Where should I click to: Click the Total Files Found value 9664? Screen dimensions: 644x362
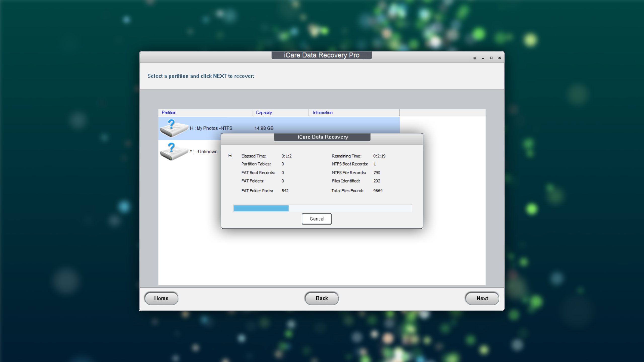point(378,191)
